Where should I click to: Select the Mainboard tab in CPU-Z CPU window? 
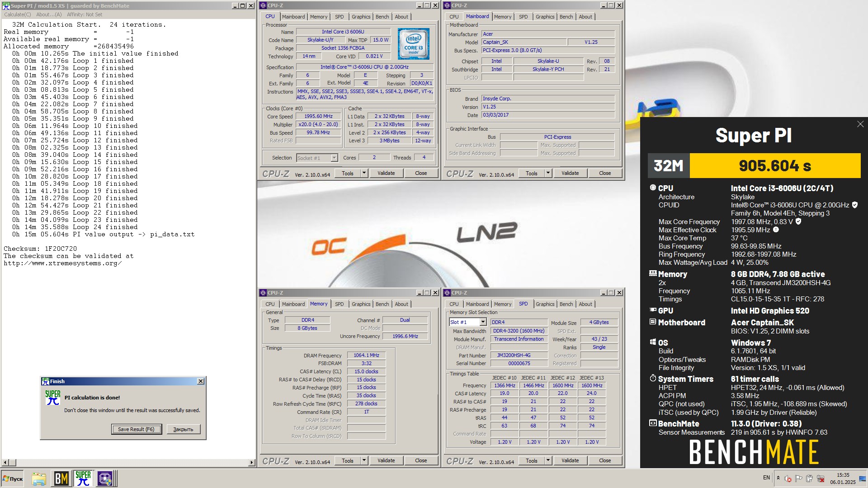click(x=293, y=17)
